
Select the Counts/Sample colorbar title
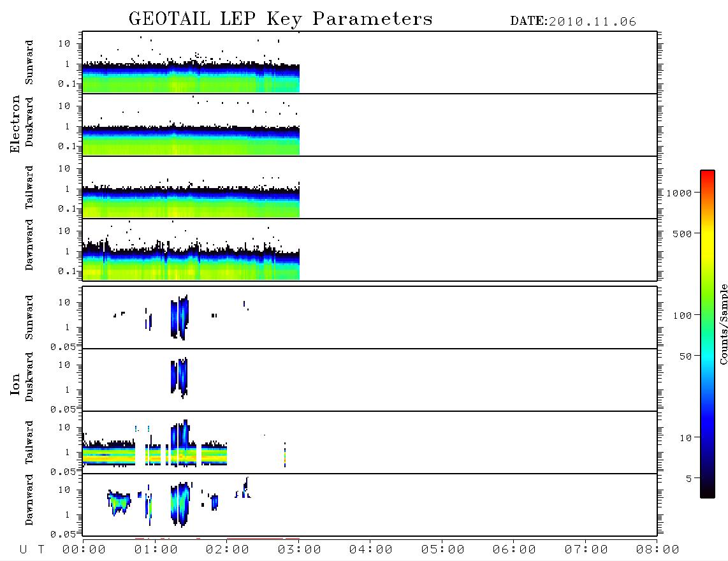(x=724, y=324)
